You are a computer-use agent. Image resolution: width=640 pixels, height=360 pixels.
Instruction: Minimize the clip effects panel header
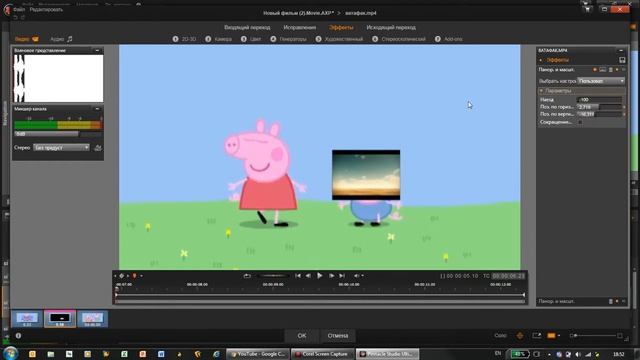[621, 51]
